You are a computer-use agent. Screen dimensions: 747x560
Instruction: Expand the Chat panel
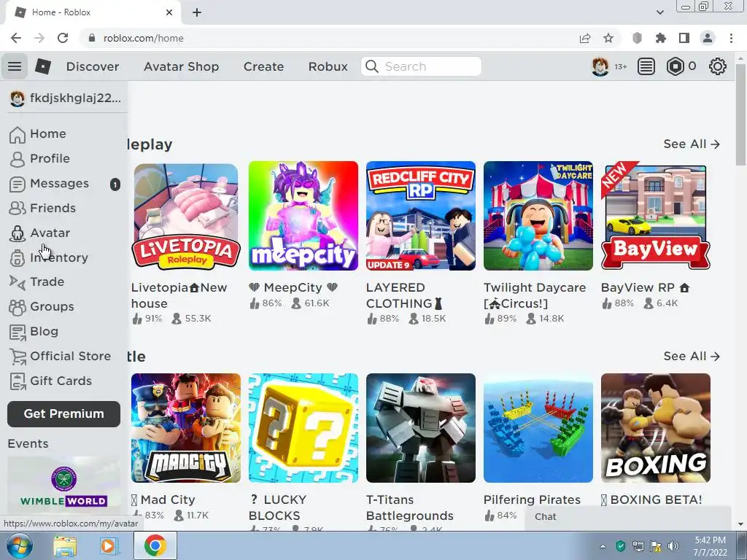(x=628, y=517)
